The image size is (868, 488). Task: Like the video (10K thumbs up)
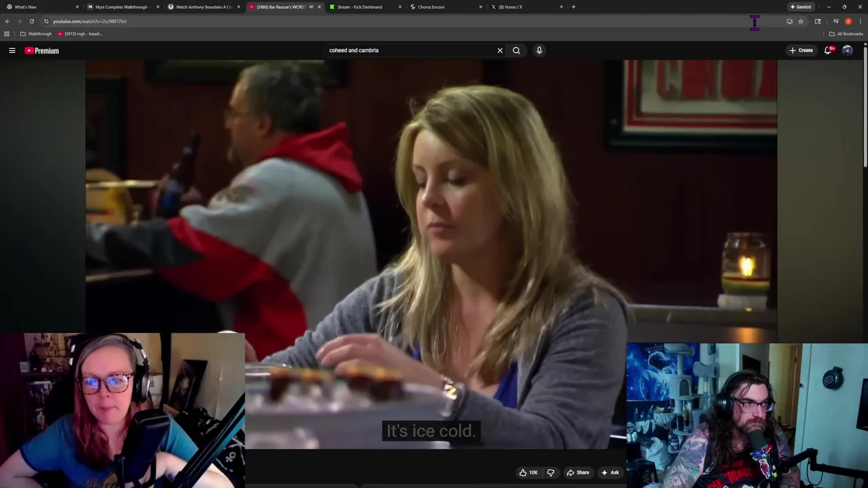click(528, 472)
